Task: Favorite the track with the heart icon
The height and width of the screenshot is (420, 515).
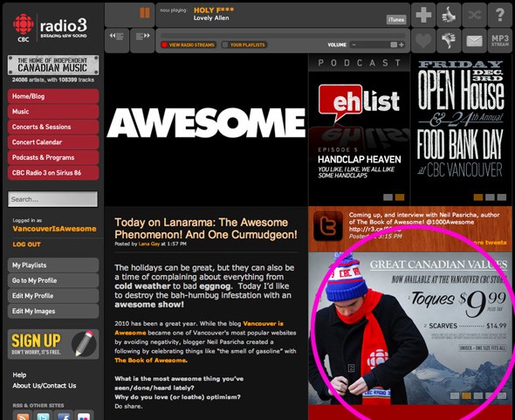Action: click(423, 40)
